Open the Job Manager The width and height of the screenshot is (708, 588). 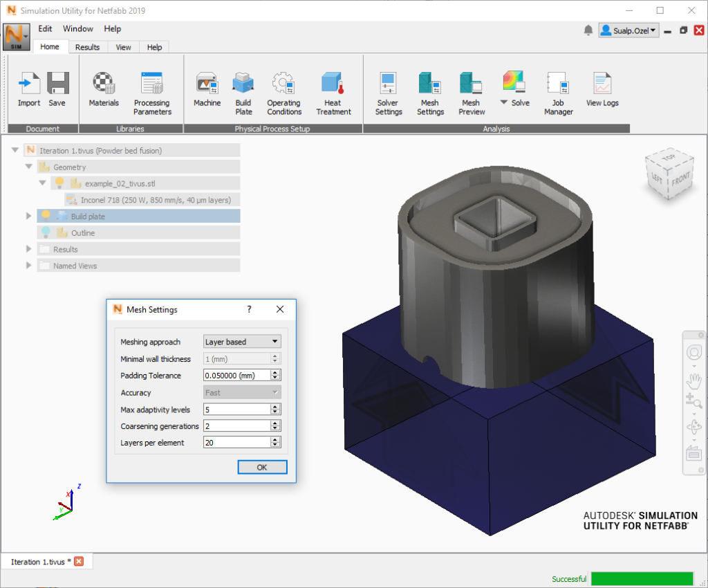[x=558, y=94]
